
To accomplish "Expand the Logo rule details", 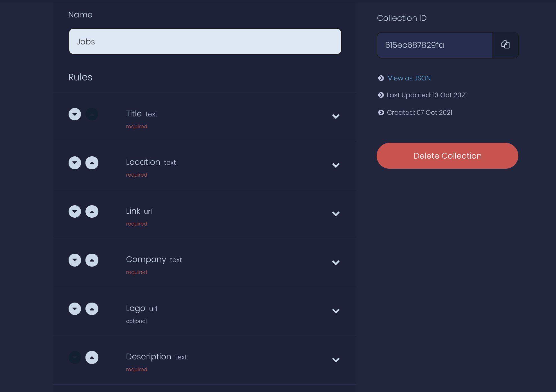I will pos(336,311).
